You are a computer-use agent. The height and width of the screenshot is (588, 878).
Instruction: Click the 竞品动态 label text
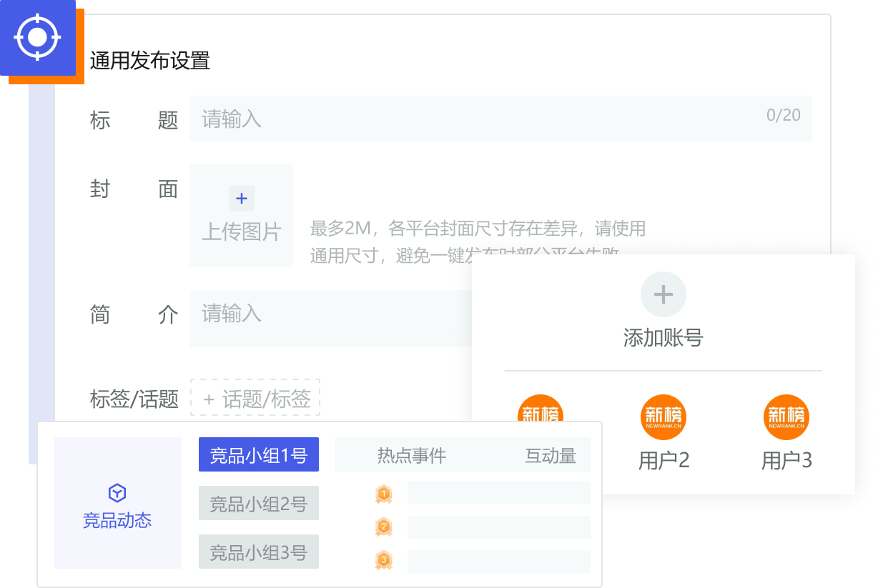pos(117,520)
